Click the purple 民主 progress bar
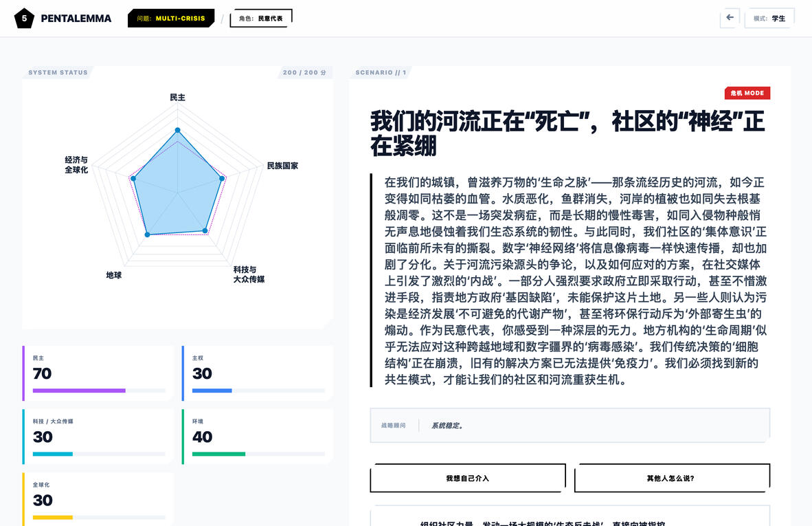This screenshot has height=526, width=812. tap(79, 391)
